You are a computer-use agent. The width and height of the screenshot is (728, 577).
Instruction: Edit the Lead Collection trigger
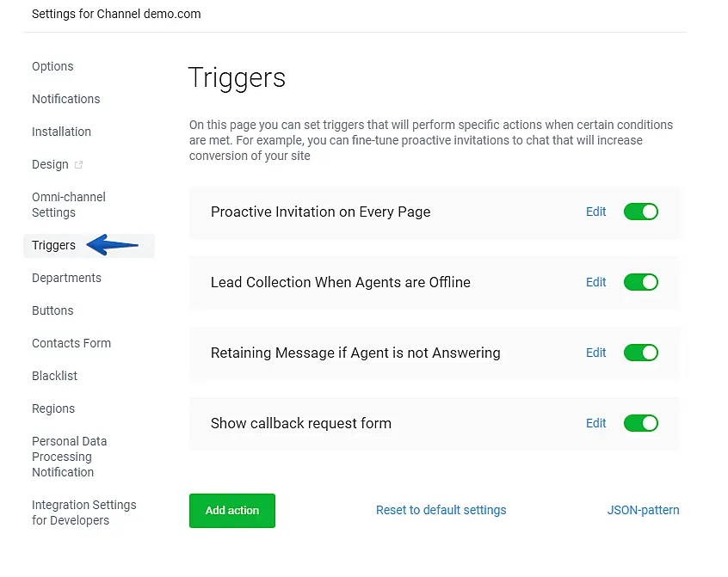pyautogui.click(x=595, y=282)
